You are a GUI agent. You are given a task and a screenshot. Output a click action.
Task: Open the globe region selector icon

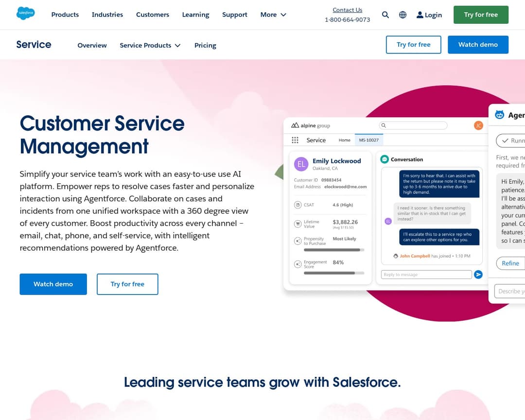[x=403, y=15]
